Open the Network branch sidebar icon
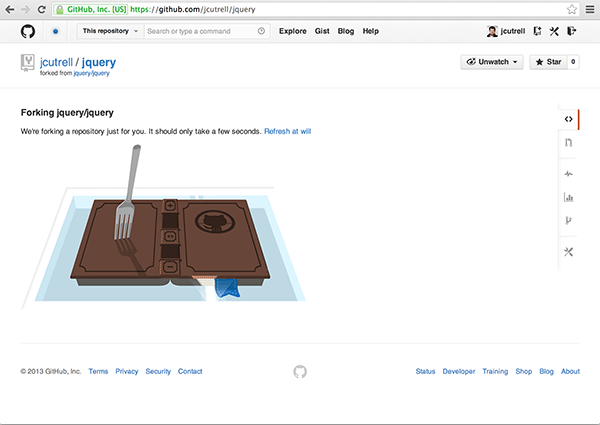 (568, 220)
